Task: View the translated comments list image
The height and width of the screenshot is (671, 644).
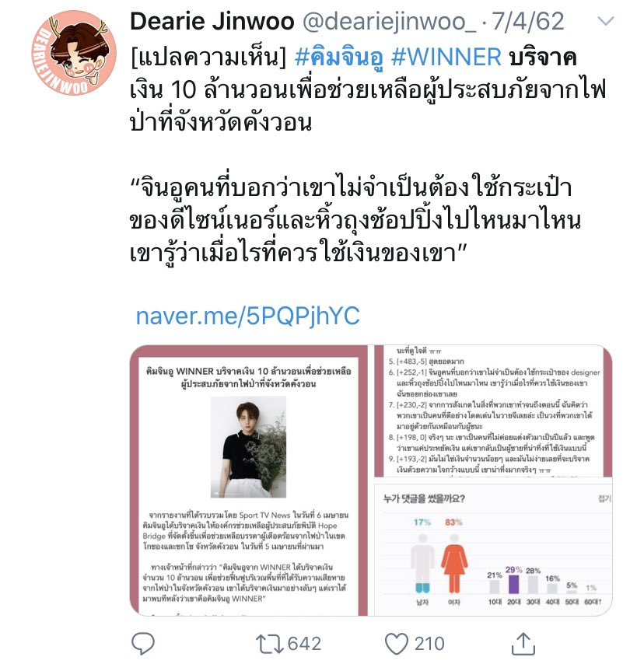Action: click(493, 411)
